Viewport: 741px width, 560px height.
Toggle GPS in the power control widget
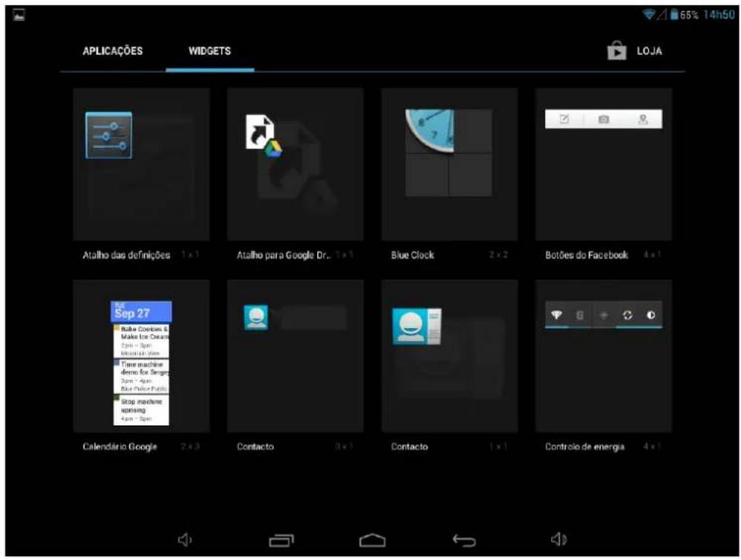pos(604,315)
